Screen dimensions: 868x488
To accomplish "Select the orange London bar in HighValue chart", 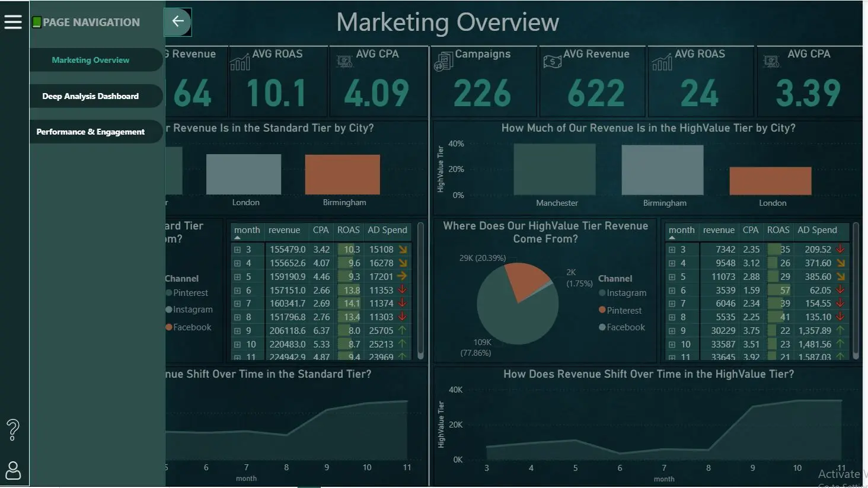I will point(770,181).
